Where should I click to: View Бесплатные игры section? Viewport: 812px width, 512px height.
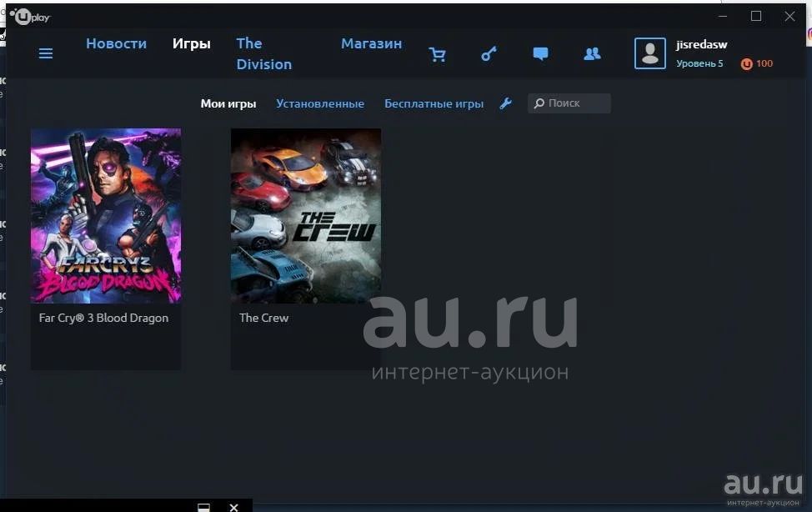click(434, 103)
